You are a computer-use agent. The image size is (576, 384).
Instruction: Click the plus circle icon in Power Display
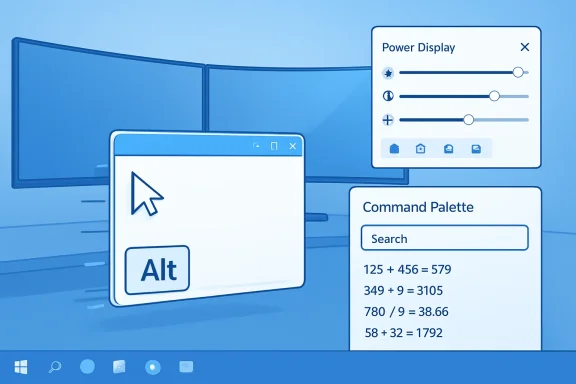pos(388,120)
